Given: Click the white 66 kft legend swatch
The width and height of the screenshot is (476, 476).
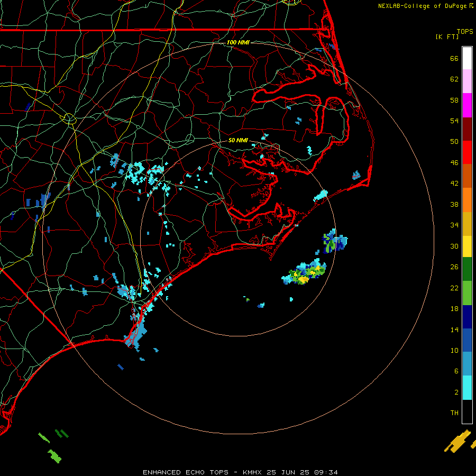Looking at the screenshot, I should [x=467, y=58].
